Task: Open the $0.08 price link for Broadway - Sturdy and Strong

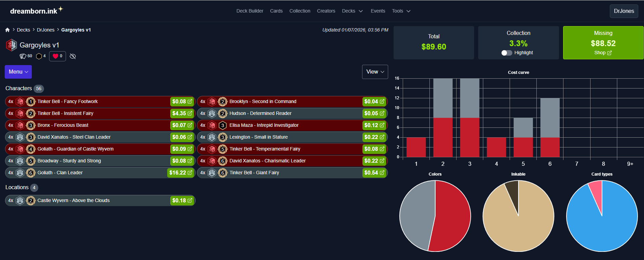Action: click(182, 161)
